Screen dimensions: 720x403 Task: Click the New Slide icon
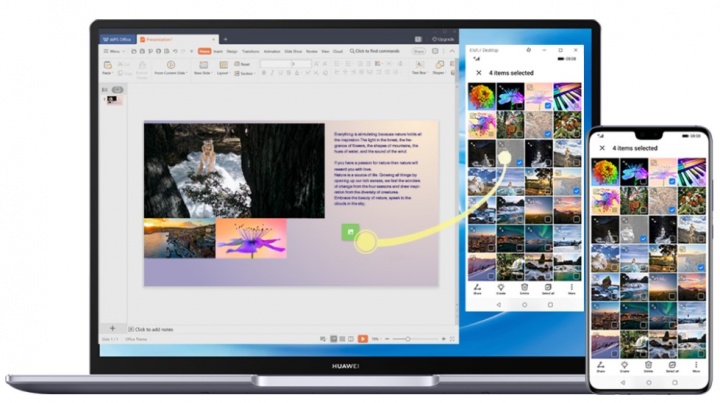click(x=203, y=65)
